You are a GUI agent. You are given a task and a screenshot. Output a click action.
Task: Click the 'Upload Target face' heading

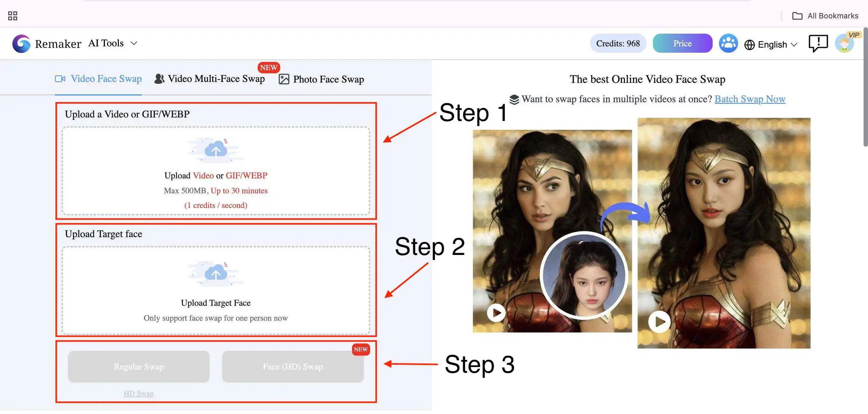tap(104, 234)
